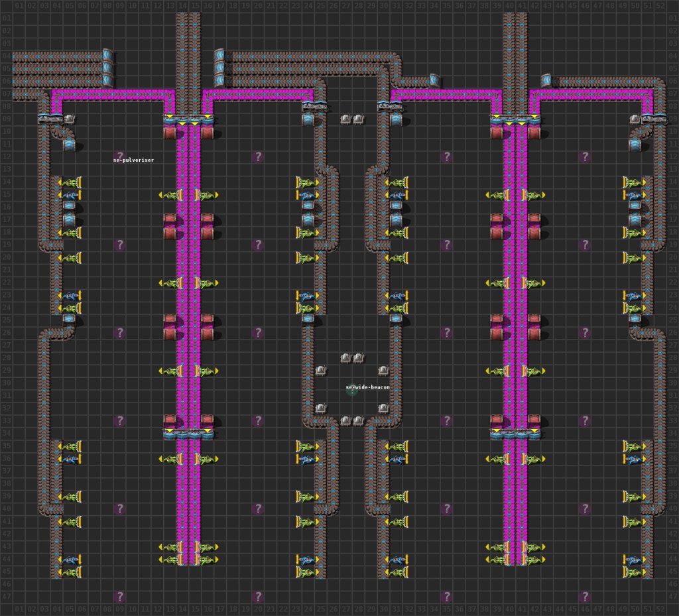Select the green inserter at column 05, row 14
Image resolution: width=679 pixels, height=616 pixels.
pyautogui.click(x=70, y=182)
